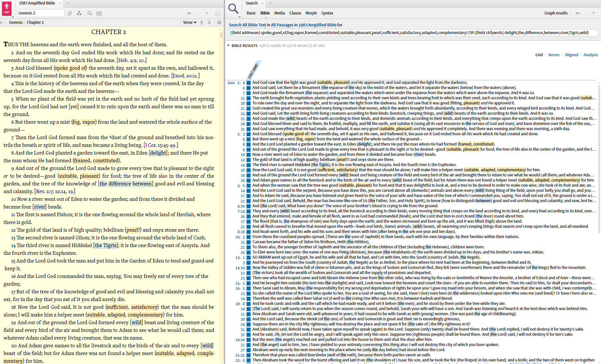Screen dimensions: 601x364
Task: Open Bible panel history dropdown arrow
Action: [207, 13]
